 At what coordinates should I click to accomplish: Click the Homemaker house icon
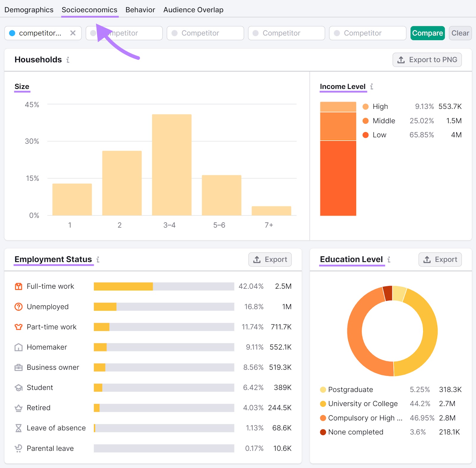click(x=18, y=347)
